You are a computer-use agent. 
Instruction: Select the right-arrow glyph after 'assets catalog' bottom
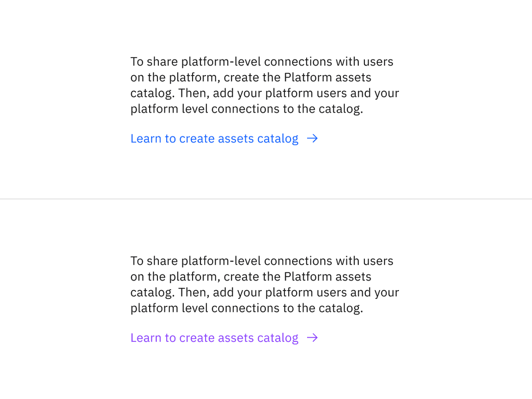[x=313, y=338]
